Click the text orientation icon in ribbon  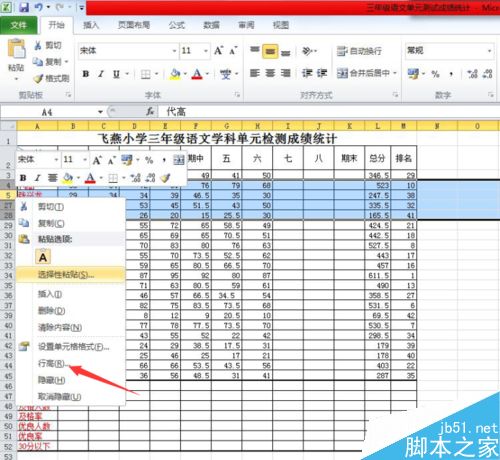click(307, 51)
